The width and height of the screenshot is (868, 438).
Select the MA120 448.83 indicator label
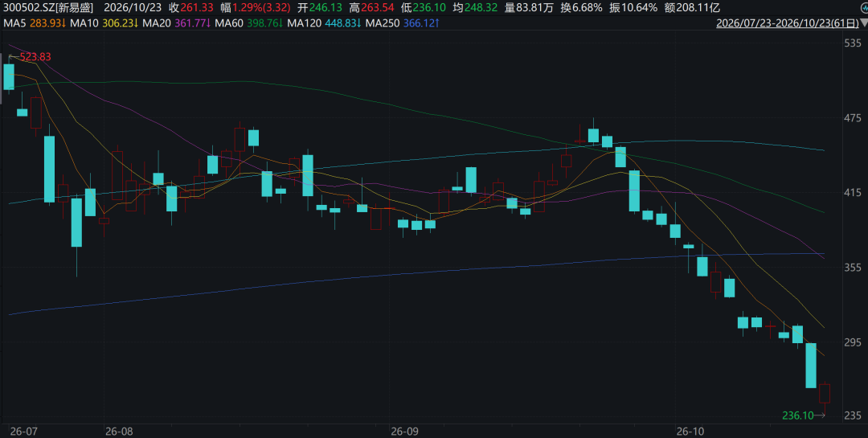click(x=325, y=23)
